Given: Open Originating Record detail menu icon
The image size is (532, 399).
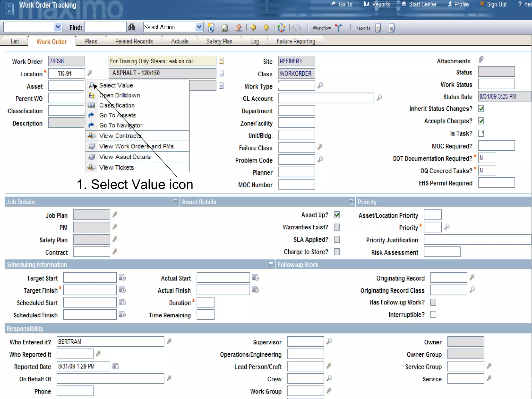Looking at the screenshot, I should point(472,277).
